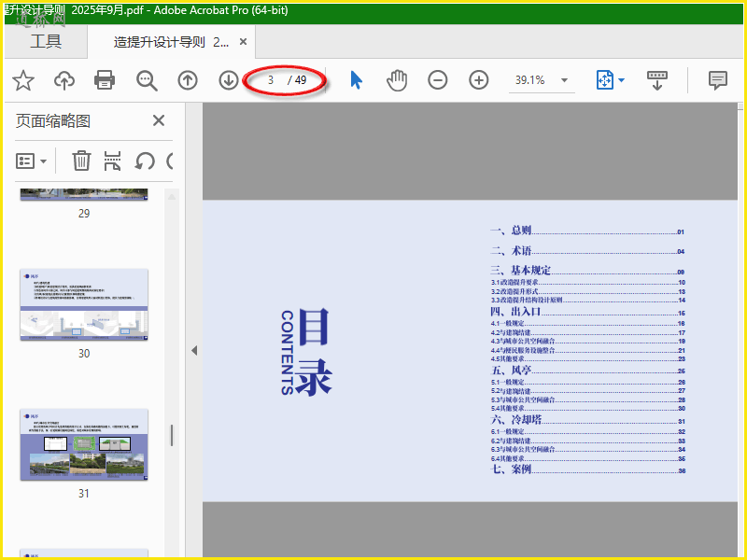The height and width of the screenshot is (560, 747).
Task: Close the 页面缩略图 panel
Action: [159, 120]
